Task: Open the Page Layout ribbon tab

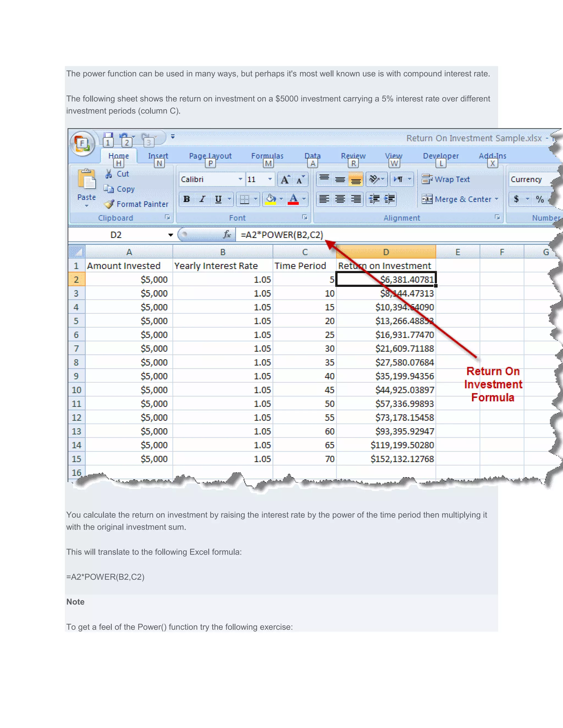Action: [x=210, y=156]
